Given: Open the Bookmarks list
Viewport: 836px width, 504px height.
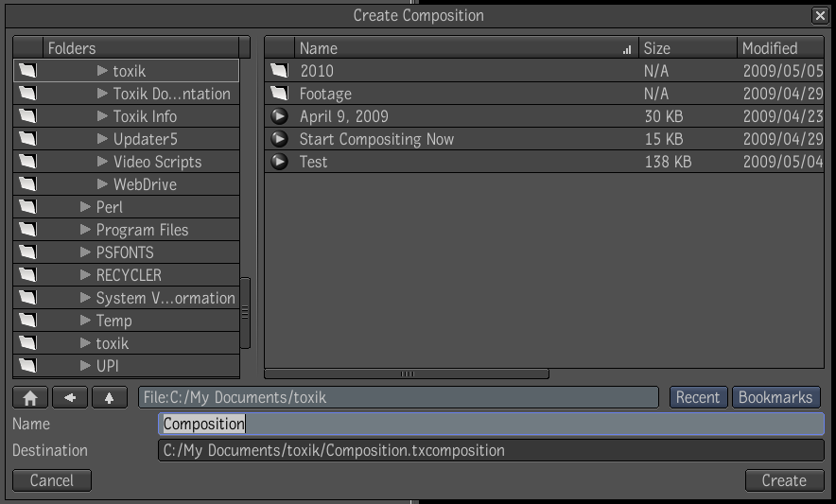Looking at the screenshot, I should (x=775, y=398).
